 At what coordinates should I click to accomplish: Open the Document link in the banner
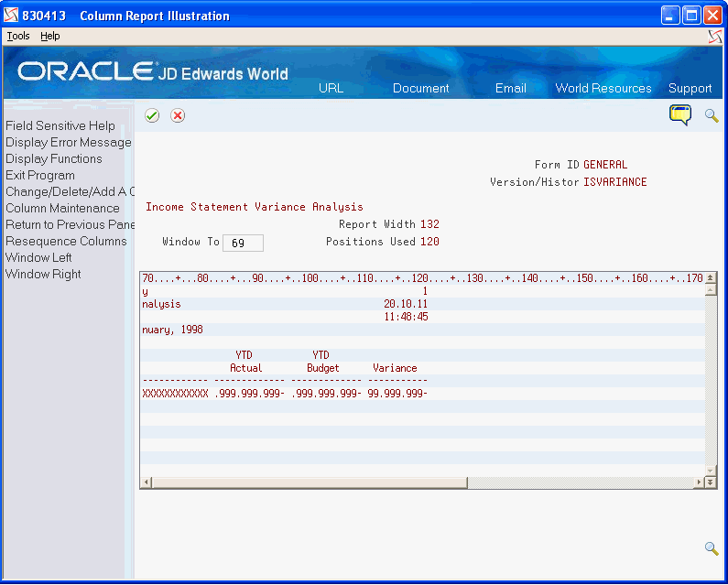tap(420, 88)
